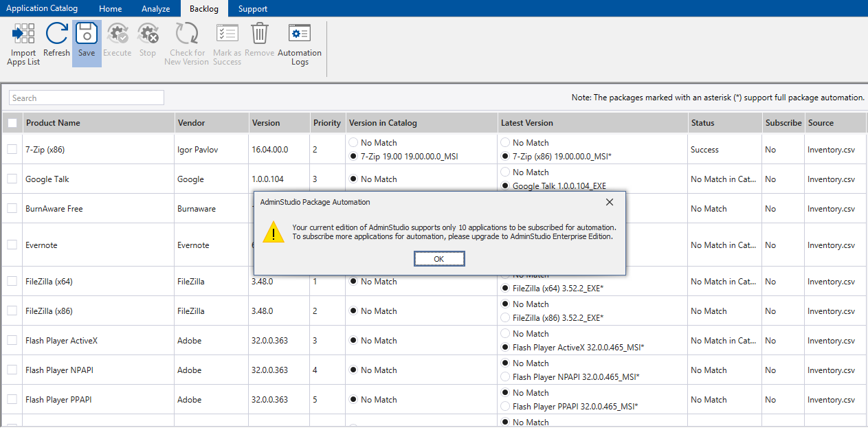Image resolution: width=868 pixels, height=428 pixels.
Task: Close the AdminStudio Package Automation dialog
Action: 609,202
